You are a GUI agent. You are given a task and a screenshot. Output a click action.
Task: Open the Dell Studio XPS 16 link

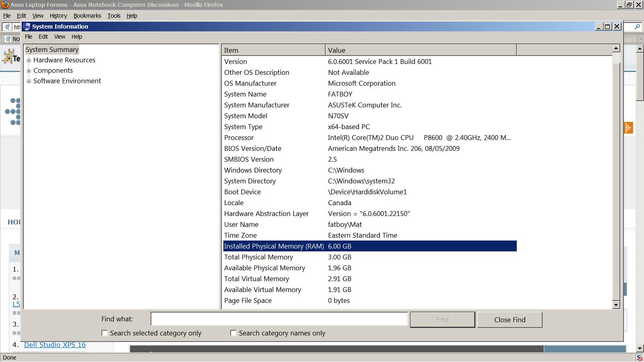pyautogui.click(x=55, y=345)
